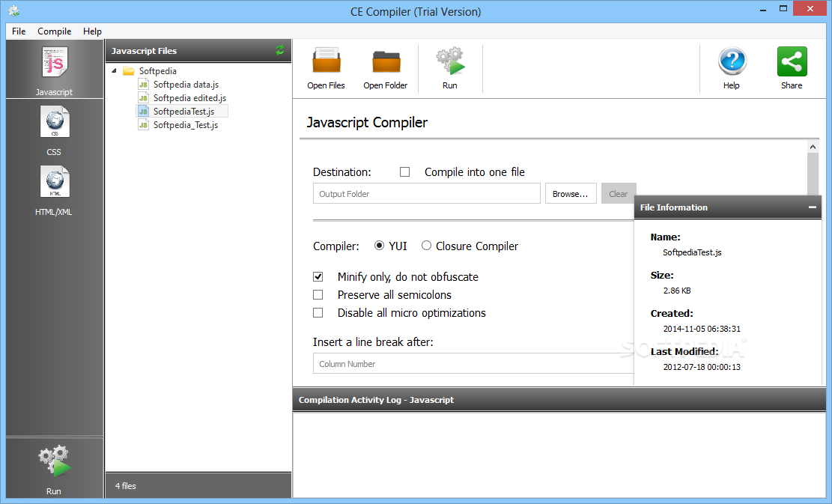Image resolution: width=832 pixels, height=504 pixels.
Task: Select the Closure Compiler radio button
Action: (426, 245)
